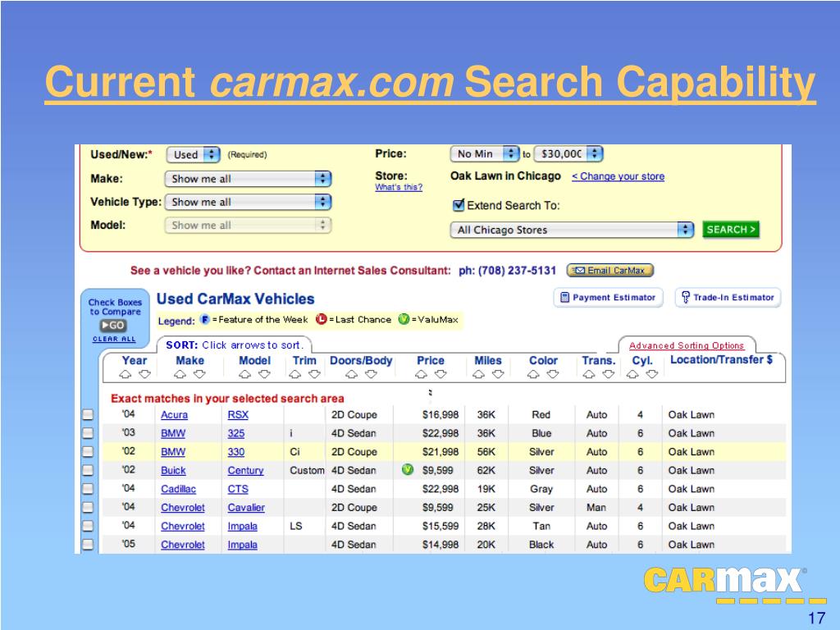This screenshot has width=840, height=630.
Task: Sort Trim column descending arrow
Action: pos(314,374)
